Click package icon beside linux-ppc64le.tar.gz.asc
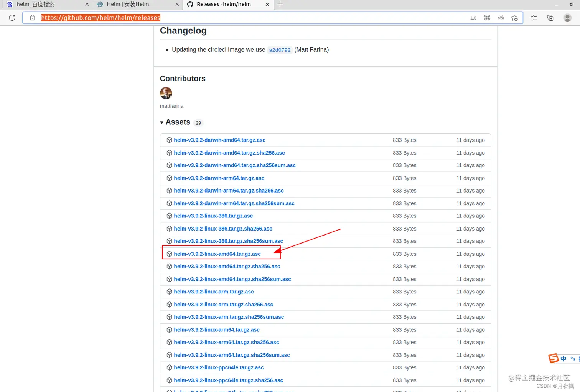580x392 pixels. click(169, 367)
